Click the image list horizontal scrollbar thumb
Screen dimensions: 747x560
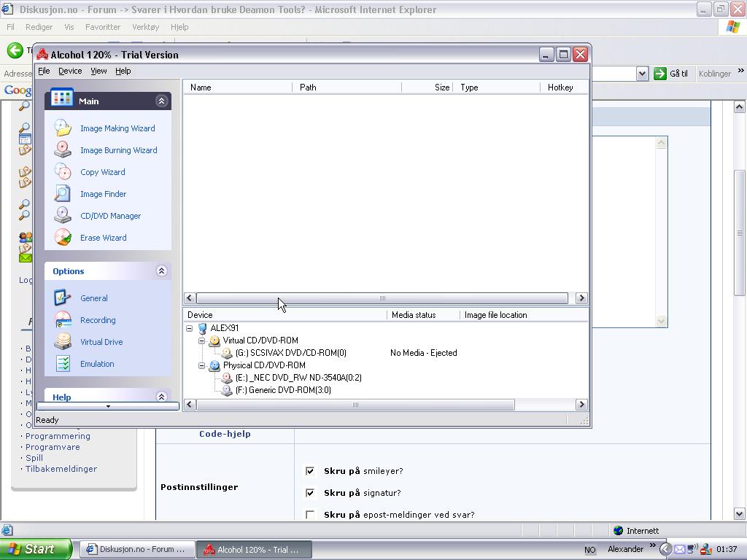click(x=382, y=298)
